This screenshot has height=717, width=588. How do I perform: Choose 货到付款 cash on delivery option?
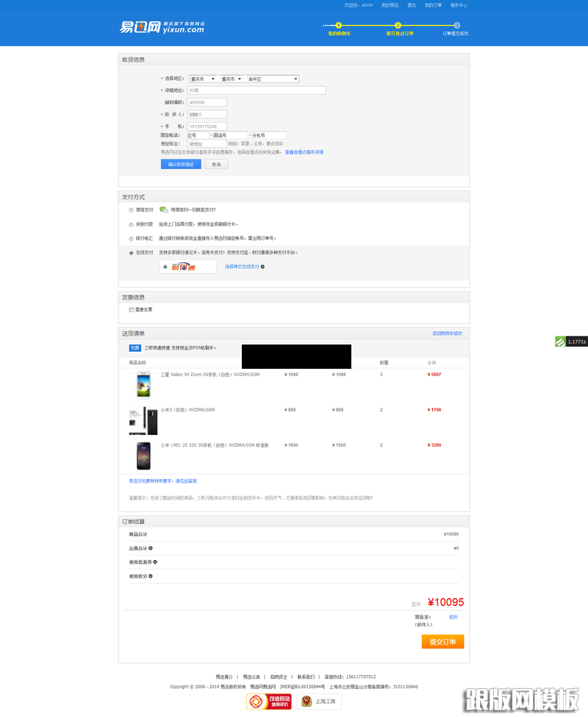pos(131,224)
